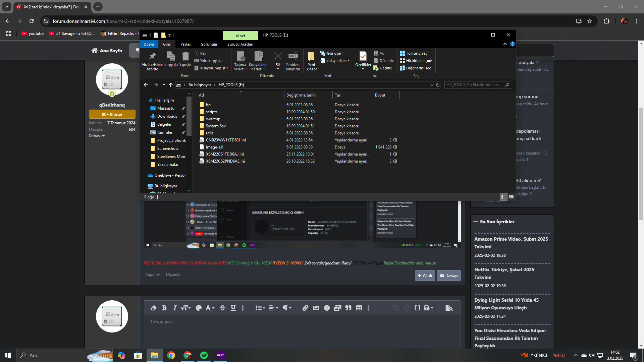Insert image with picture icon
The width and height of the screenshot is (644, 362).
tap(316, 308)
